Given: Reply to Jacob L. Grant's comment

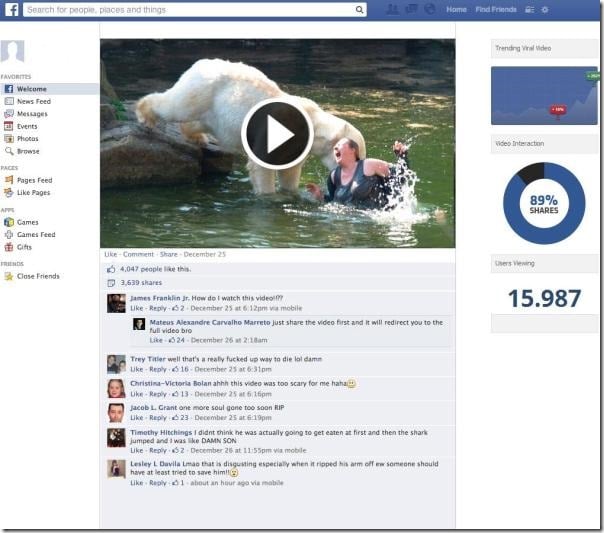Looking at the screenshot, I should (158, 417).
